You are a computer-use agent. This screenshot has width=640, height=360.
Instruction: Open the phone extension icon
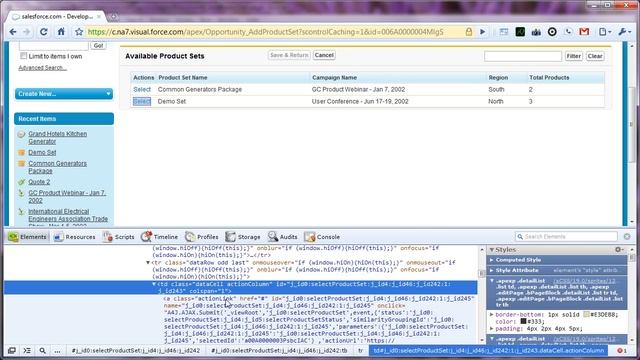point(568,32)
